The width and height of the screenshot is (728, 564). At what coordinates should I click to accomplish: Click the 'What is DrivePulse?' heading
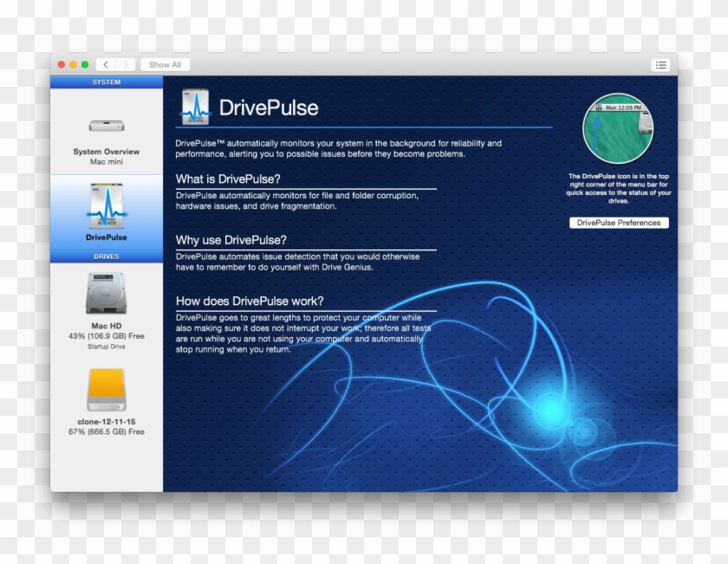click(228, 179)
